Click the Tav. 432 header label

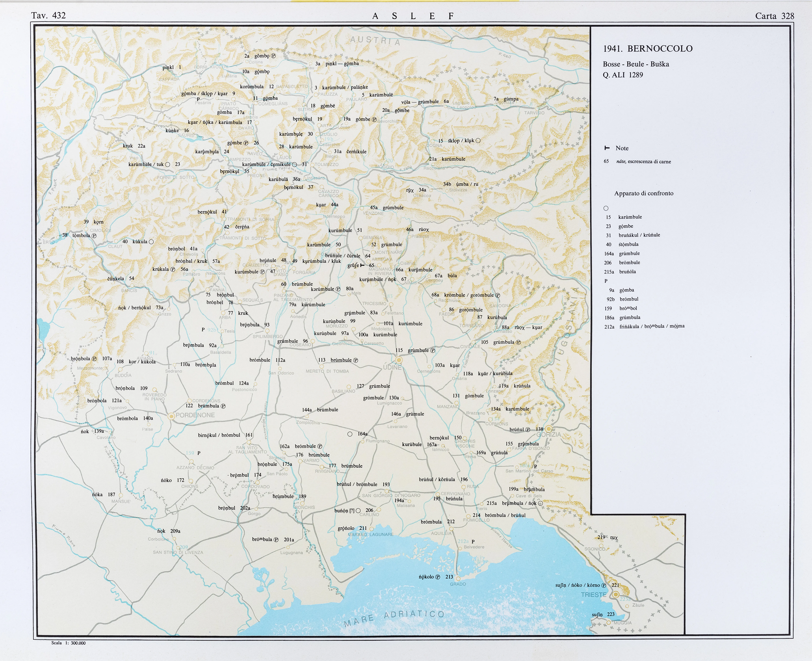(x=48, y=16)
